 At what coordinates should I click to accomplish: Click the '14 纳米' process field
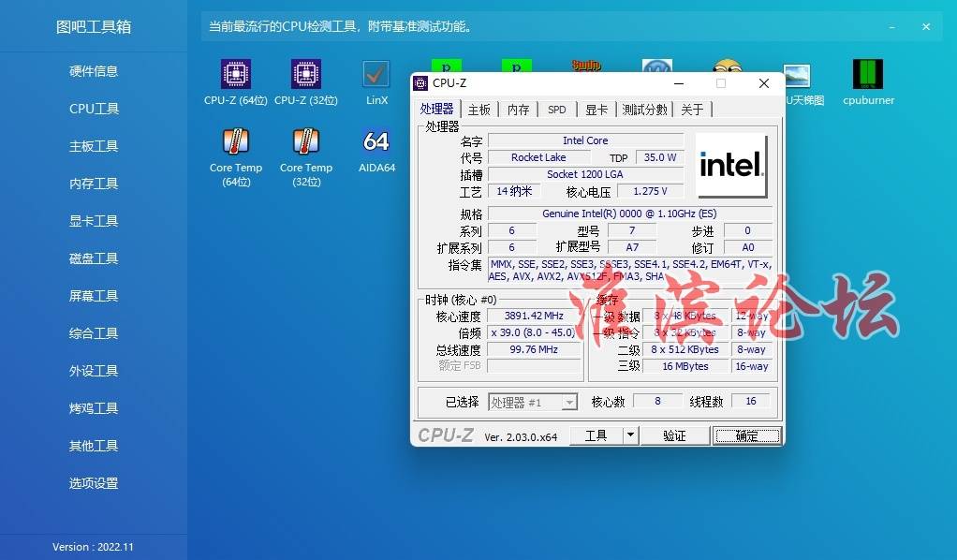(514, 191)
